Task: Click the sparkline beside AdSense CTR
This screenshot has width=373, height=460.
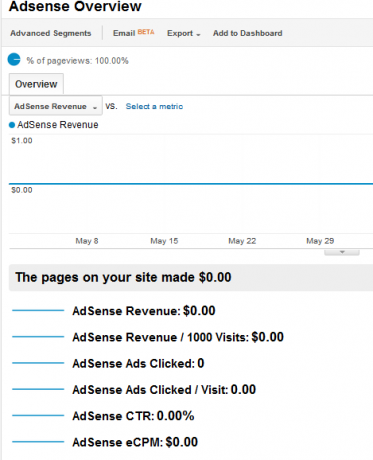Action: click(38, 415)
